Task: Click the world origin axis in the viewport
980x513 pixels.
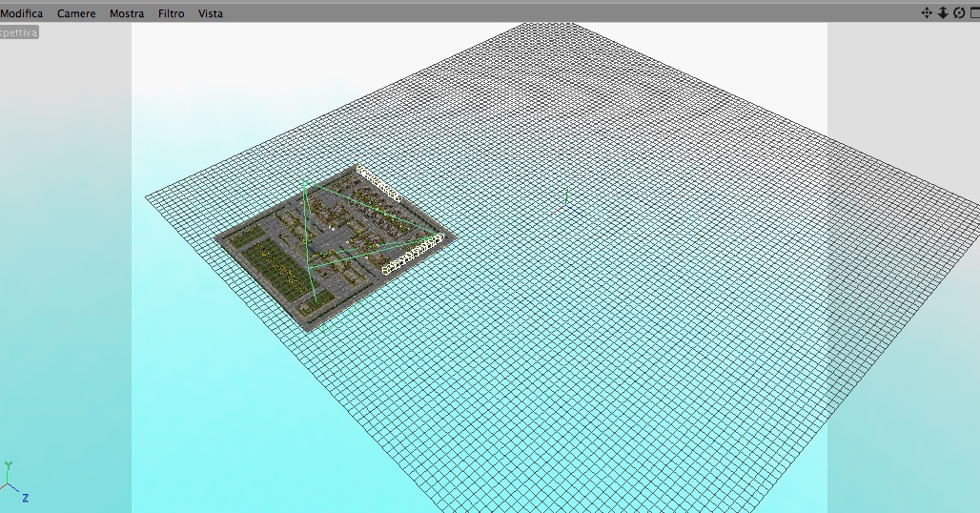Action: [x=566, y=204]
